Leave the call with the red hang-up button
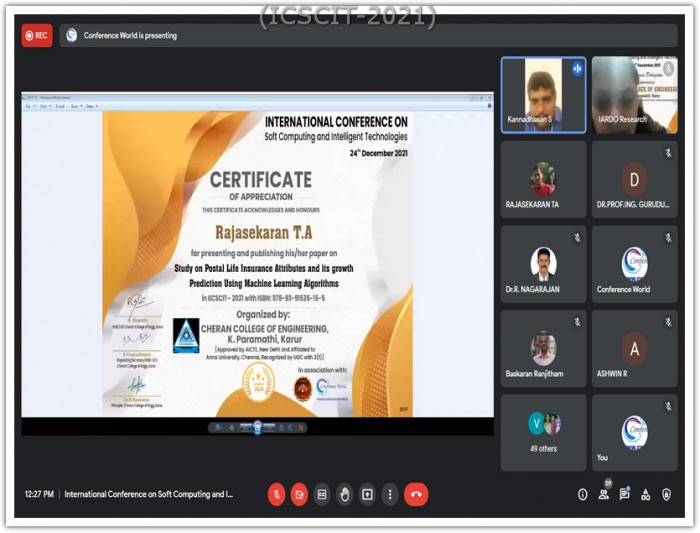The width and height of the screenshot is (700, 533). (x=416, y=494)
